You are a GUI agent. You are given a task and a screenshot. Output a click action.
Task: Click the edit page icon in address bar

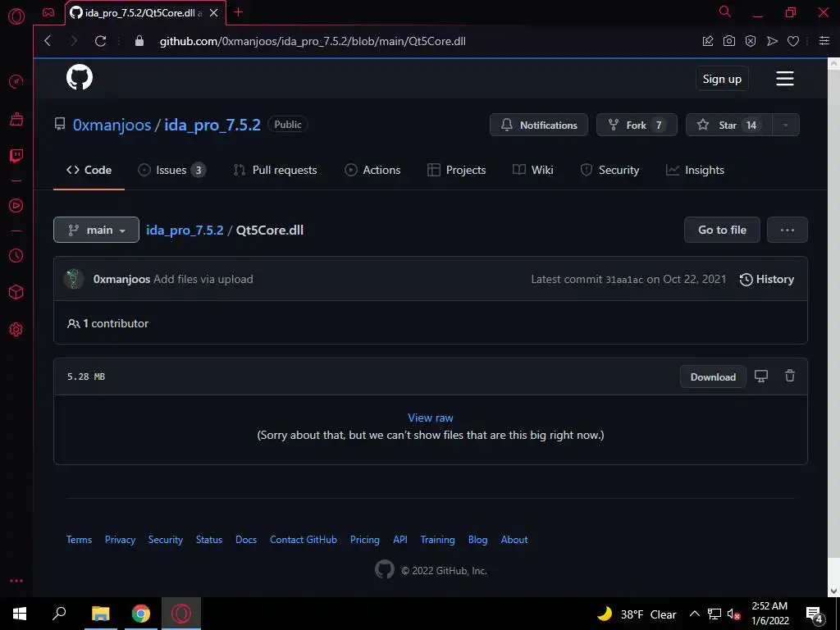708,41
